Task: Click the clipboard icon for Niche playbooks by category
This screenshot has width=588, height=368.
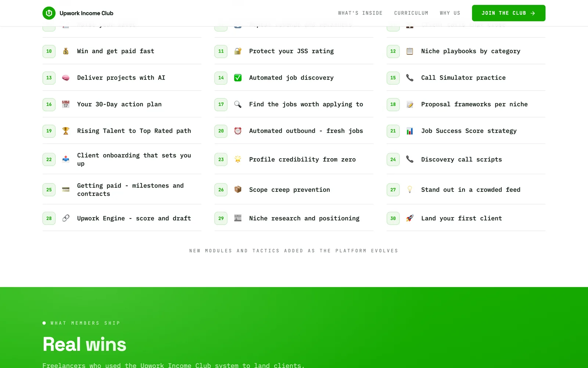Action: point(410,51)
